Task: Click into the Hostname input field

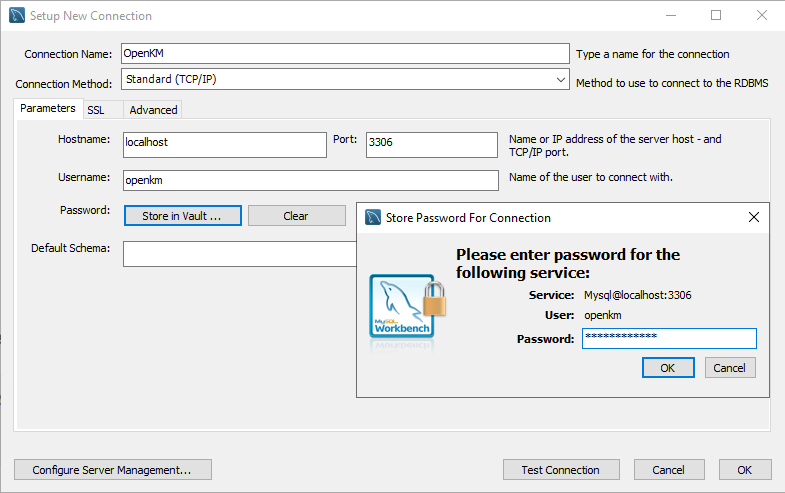Action: tap(224, 144)
